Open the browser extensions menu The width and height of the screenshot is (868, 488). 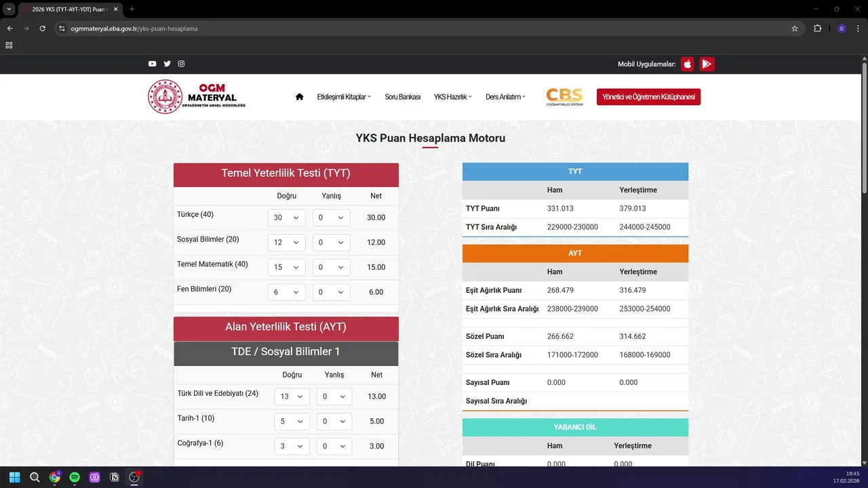coord(817,28)
